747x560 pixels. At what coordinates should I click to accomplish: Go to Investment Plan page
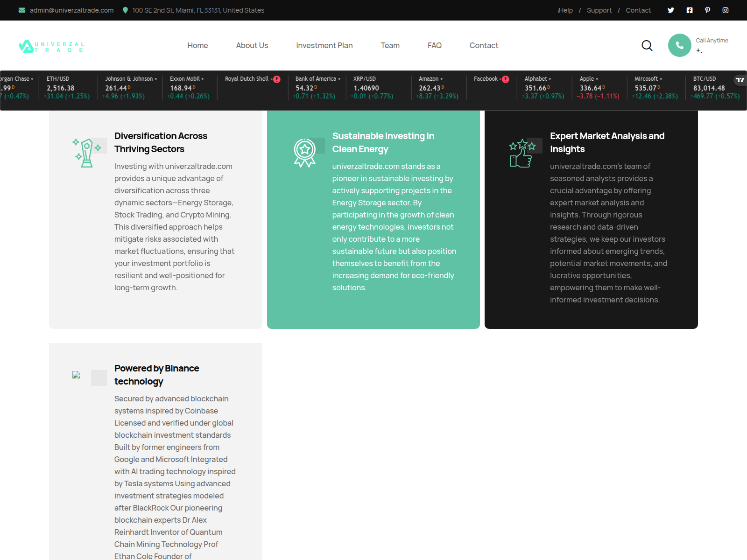click(324, 45)
